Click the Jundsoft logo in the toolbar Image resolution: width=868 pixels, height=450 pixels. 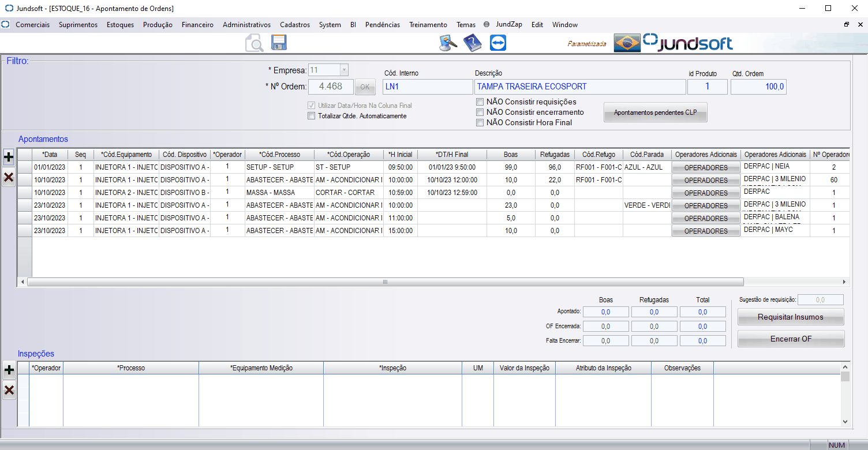(688, 43)
